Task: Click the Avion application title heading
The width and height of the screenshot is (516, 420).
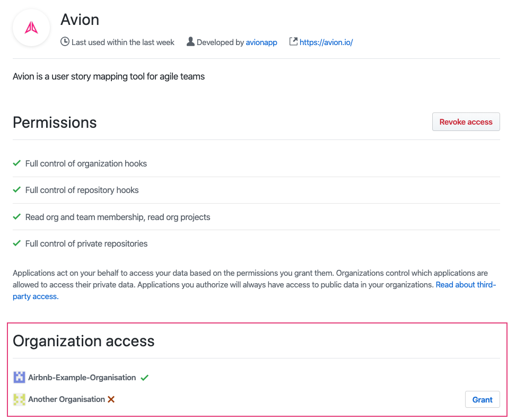Action: (80, 20)
